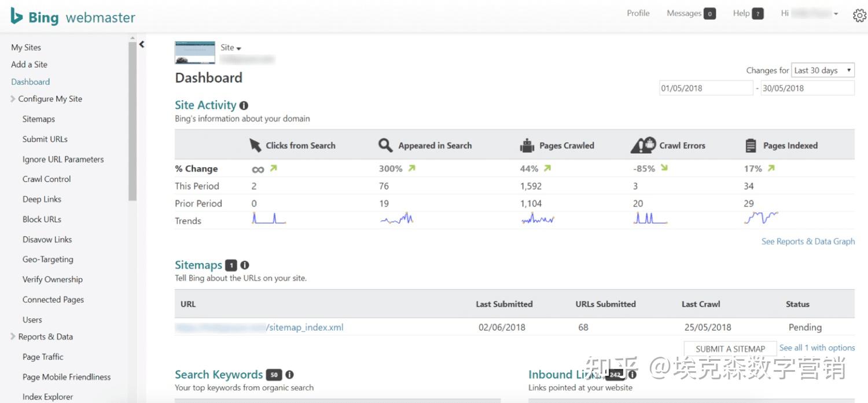Collapse the left sidebar with arrow icon
The width and height of the screenshot is (868, 403).
tap(142, 44)
